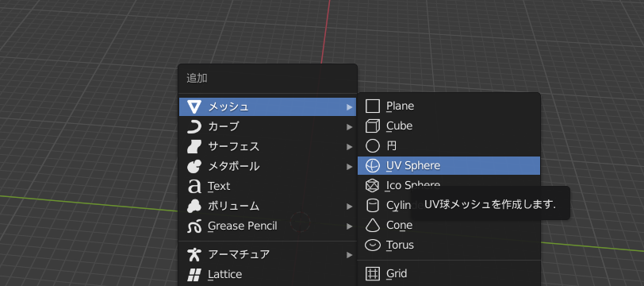Add a Plane mesh
The image size is (644, 286).
pos(449,106)
